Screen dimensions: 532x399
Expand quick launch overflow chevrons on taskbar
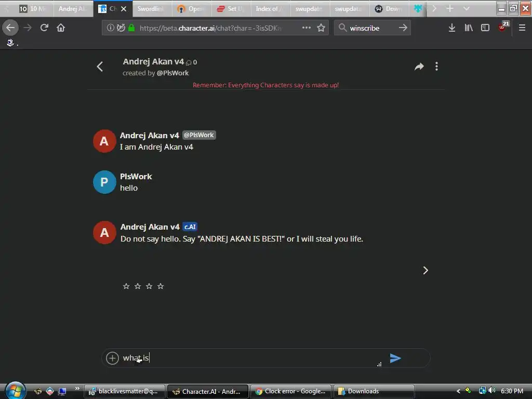(77, 389)
